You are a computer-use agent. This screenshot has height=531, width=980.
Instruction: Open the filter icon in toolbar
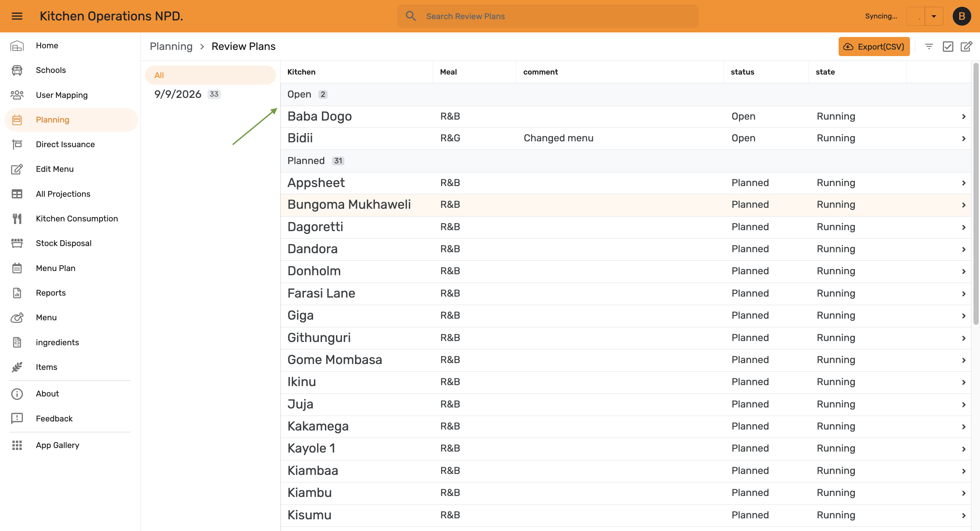tap(929, 46)
